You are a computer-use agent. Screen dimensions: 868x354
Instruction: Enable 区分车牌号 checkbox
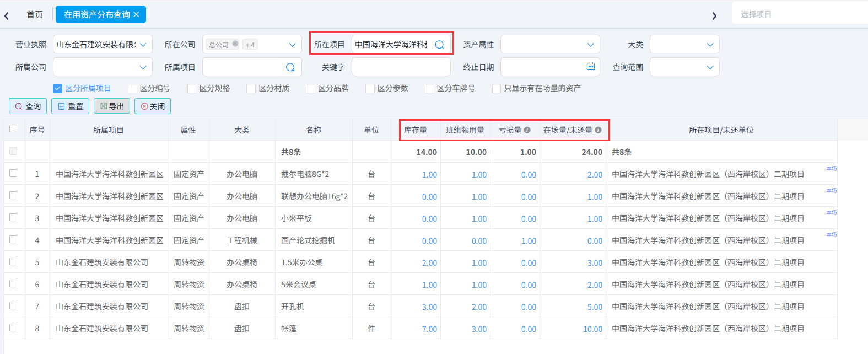[x=430, y=88]
